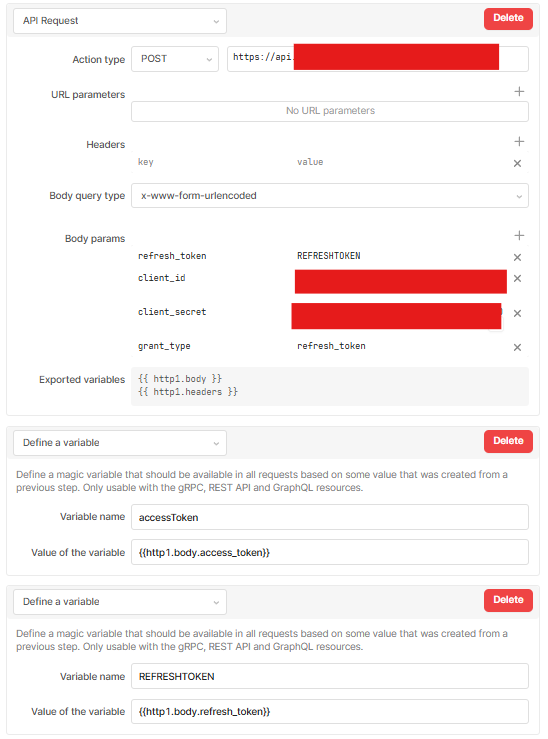Add a new header with plus icon
Image resolution: width=548 pixels, height=739 pixels.
[519, 141]
